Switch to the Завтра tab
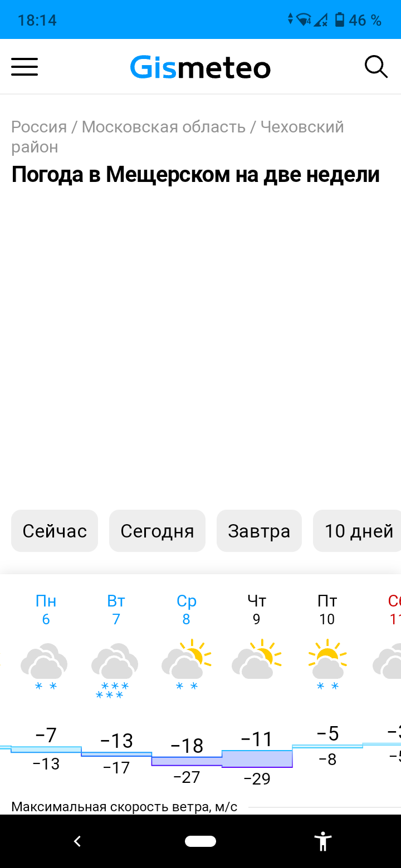This screenshot has width=401, height=868. tap(259, 531)
